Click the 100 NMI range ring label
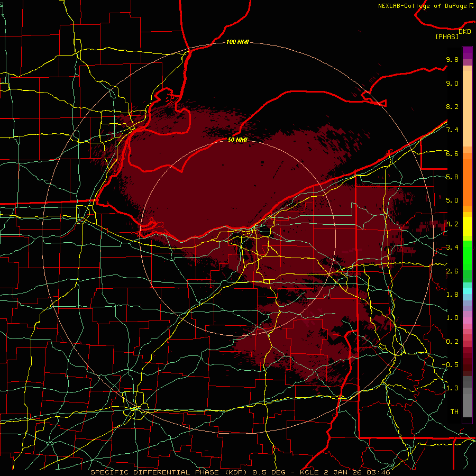 coord(237,42)
